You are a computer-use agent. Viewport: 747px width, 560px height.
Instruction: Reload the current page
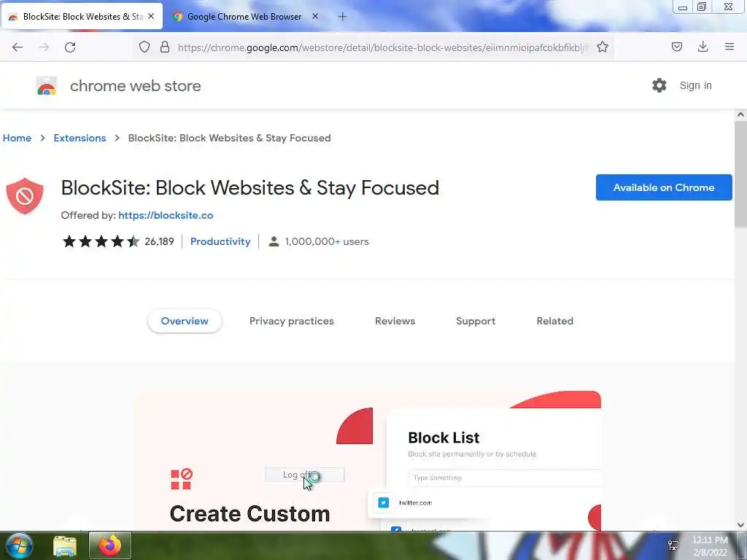pyautogui.click(x=70, y=47)
